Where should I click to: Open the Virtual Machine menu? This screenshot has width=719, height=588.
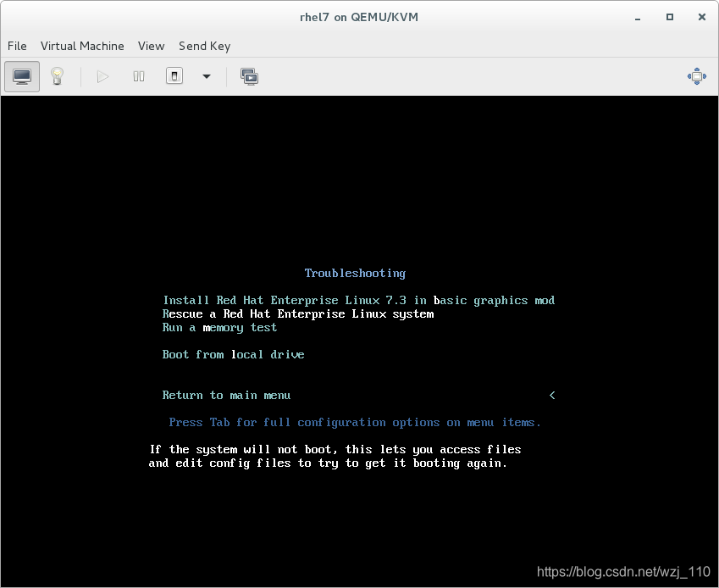click(82, 46)
